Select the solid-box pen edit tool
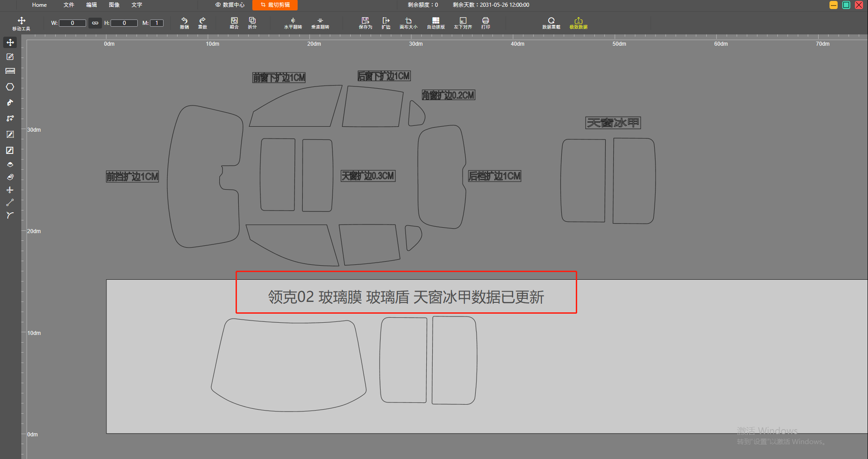 (10, 150)
